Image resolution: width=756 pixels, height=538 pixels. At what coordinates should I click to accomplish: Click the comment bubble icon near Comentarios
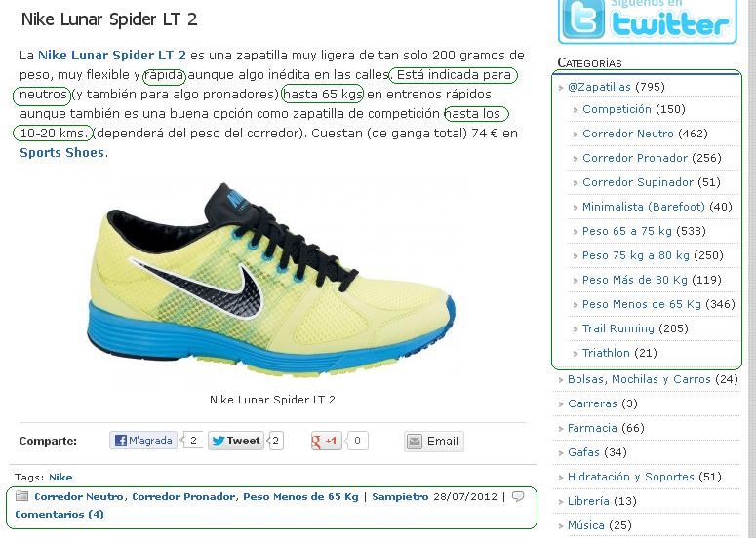[x=518, y=496]
